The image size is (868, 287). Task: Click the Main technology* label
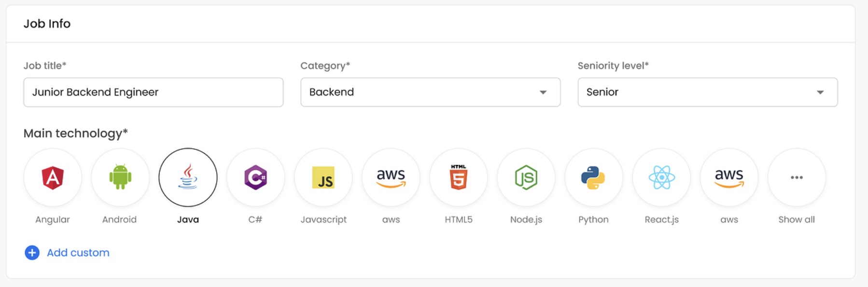[76, 133]
